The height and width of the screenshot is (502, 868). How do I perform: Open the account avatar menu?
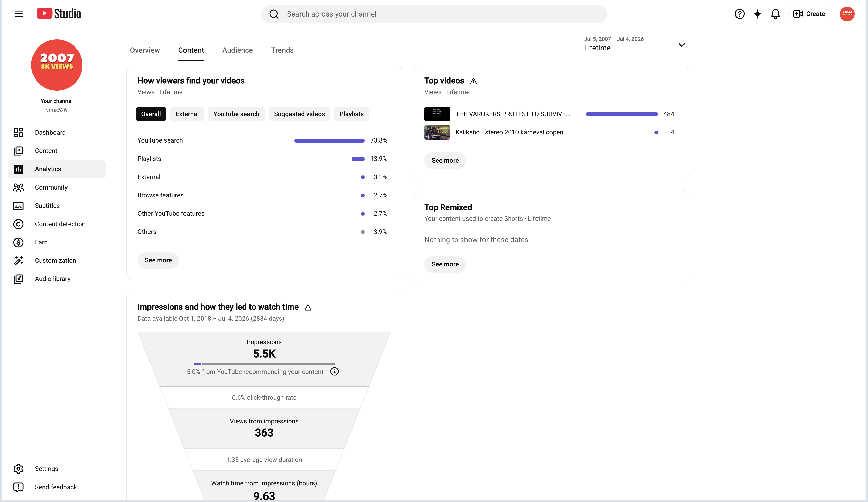[847, 14]
